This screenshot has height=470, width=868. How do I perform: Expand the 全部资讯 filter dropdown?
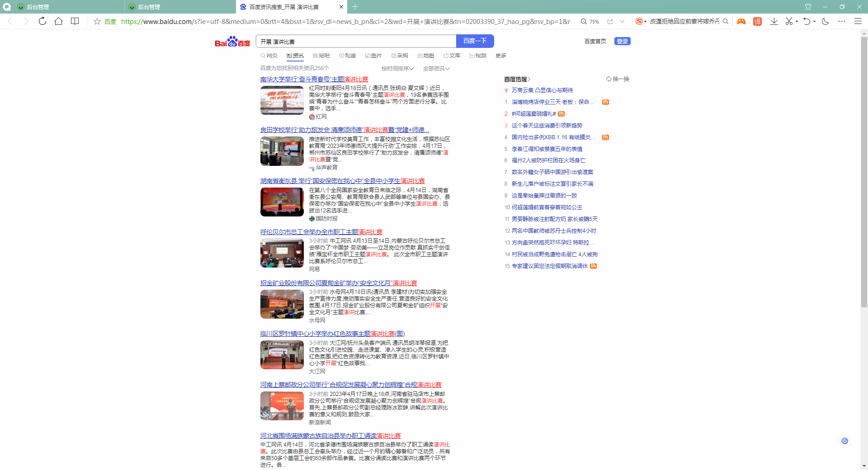click(x=435, y=68)
